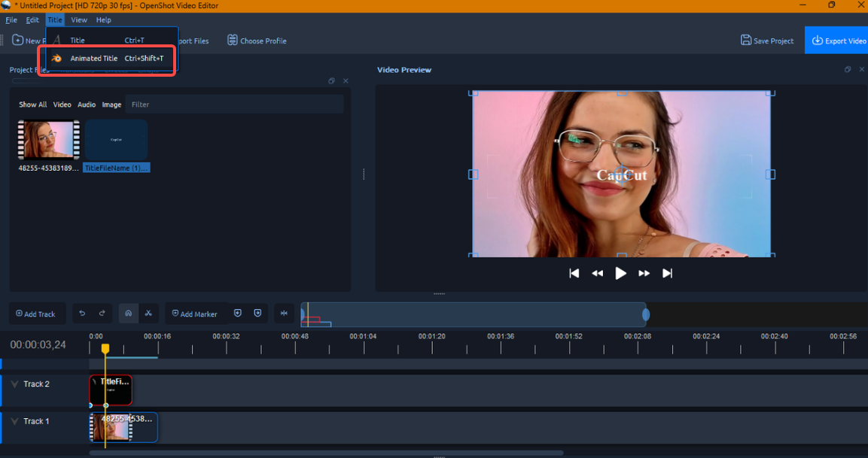Enable snapping on the timeline
Screen dimensions: 868x458
pos(128,314)
